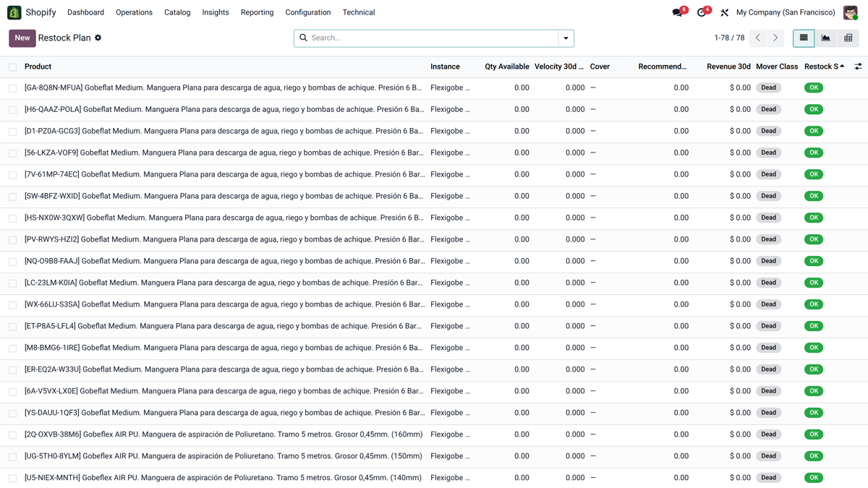The width and height of the screenshot is (868, 488).
Task: Check the GA-8Q8N-MFUA product row checkbox
Action: [x=13, y=88]
